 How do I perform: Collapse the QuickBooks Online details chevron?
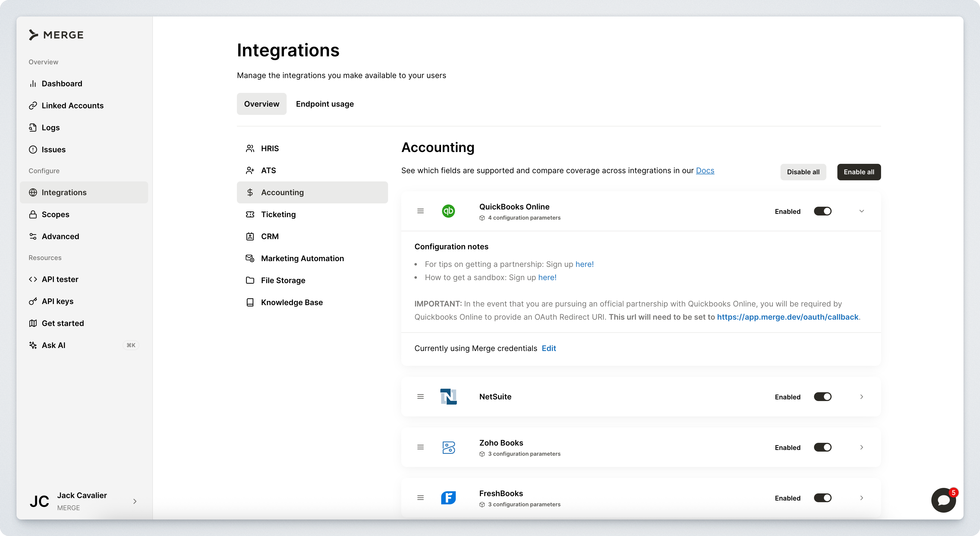(861, 211)
